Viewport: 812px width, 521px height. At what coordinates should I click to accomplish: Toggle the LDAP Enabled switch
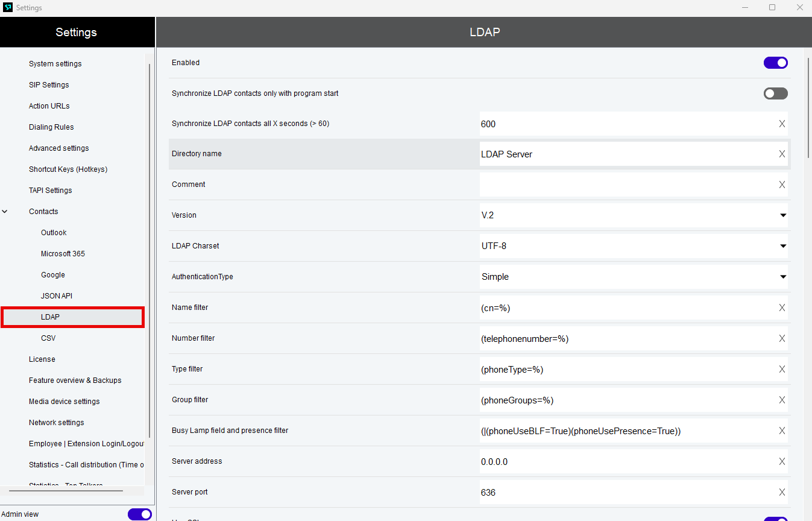coord(775,63)
